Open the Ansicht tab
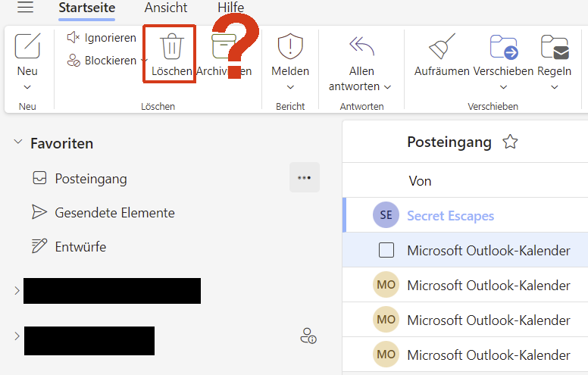 point(166,8)
